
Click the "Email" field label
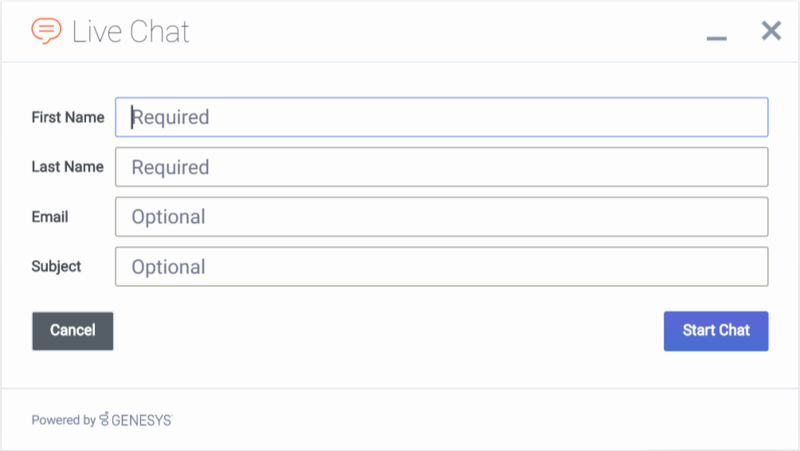50,217
